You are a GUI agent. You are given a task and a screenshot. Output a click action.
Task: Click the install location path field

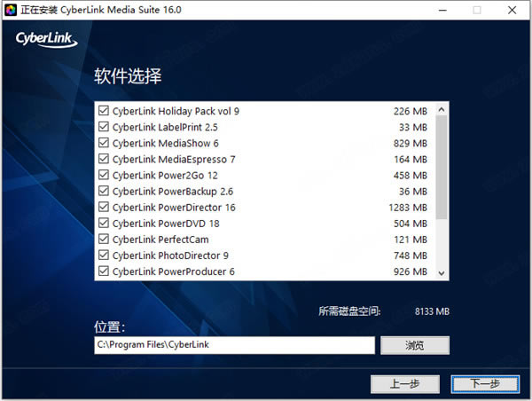pos(235,345)
